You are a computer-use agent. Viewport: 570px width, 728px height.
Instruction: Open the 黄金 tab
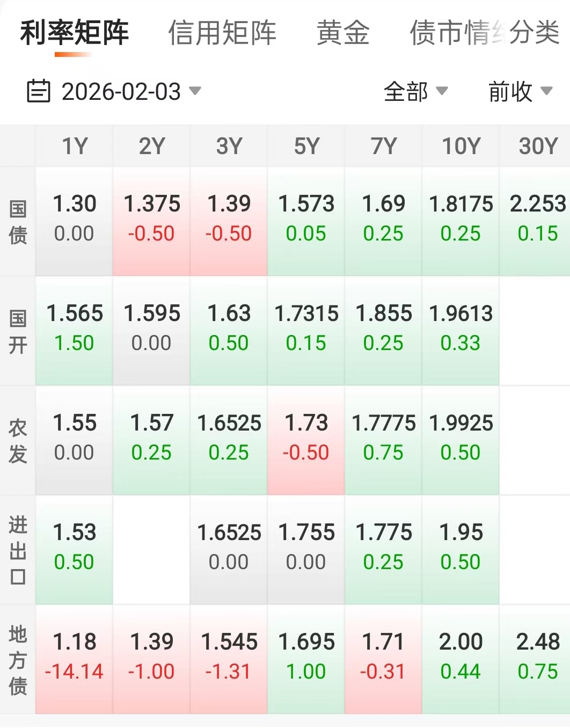click(343, 33)
